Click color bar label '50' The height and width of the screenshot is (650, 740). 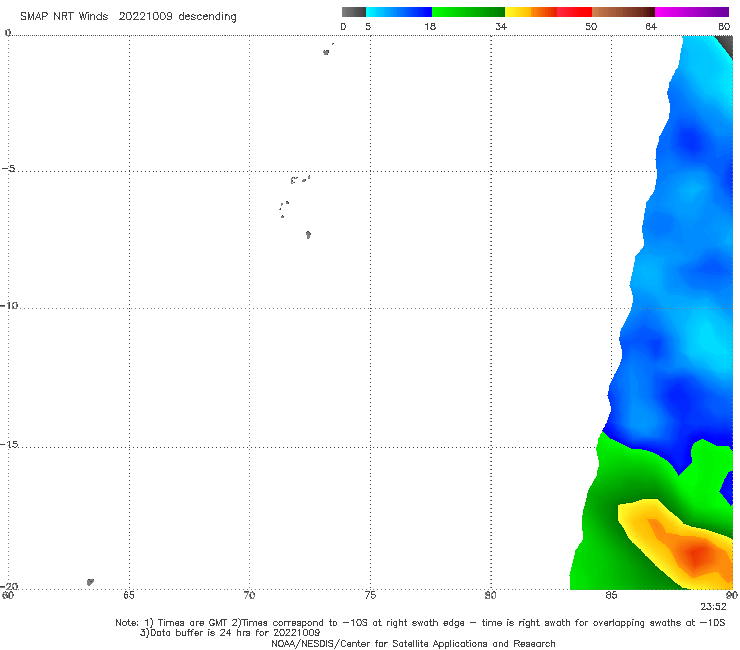coord(591,26)
